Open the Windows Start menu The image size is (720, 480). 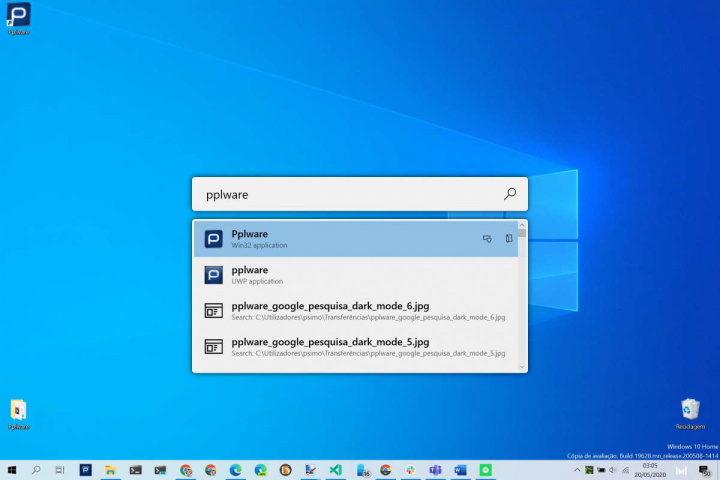12,469
